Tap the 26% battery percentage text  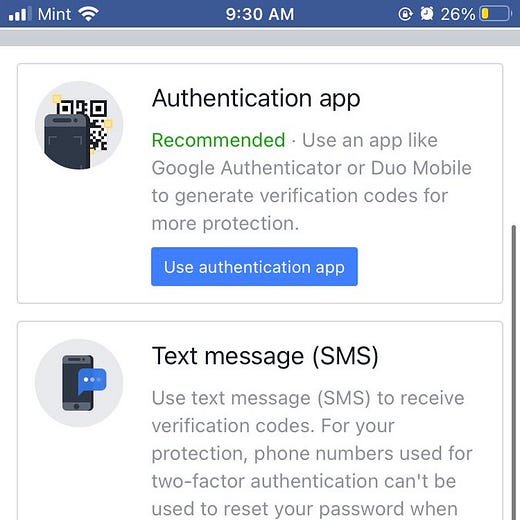pyautogui.click(x=458, y=14)
